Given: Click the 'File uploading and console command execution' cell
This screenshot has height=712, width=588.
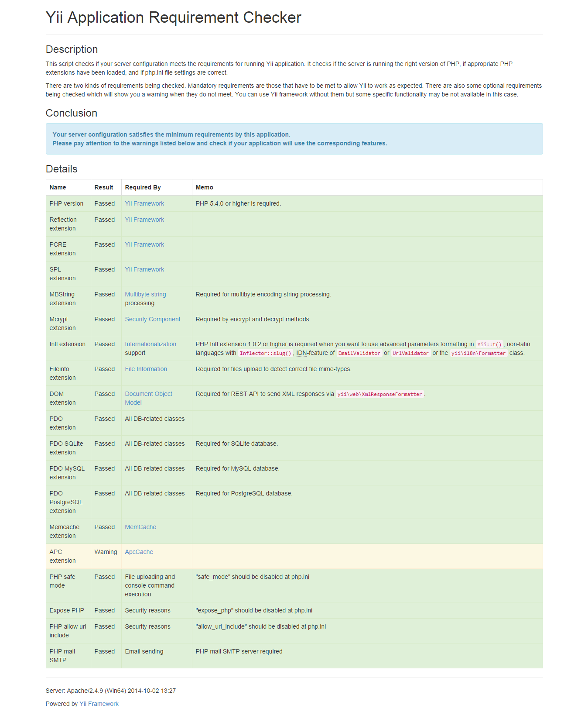Looking at the screenshot, I should pos(157,585).
